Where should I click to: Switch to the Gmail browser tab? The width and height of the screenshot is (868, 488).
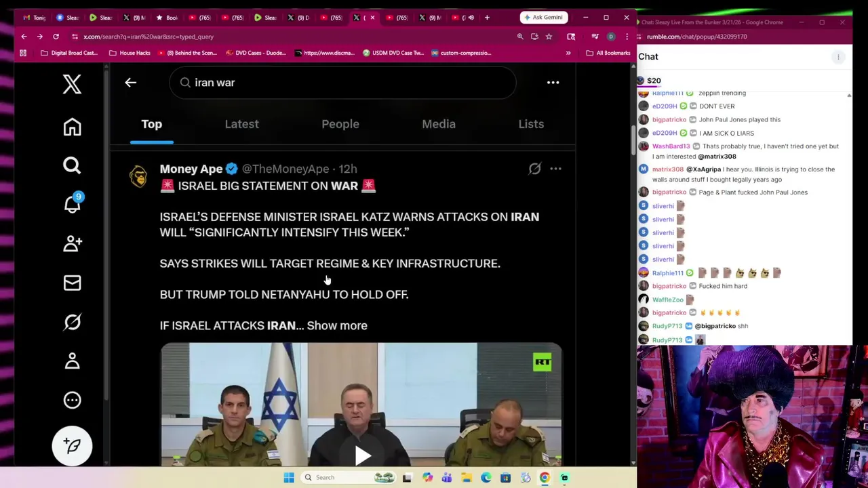click(35, 18)
